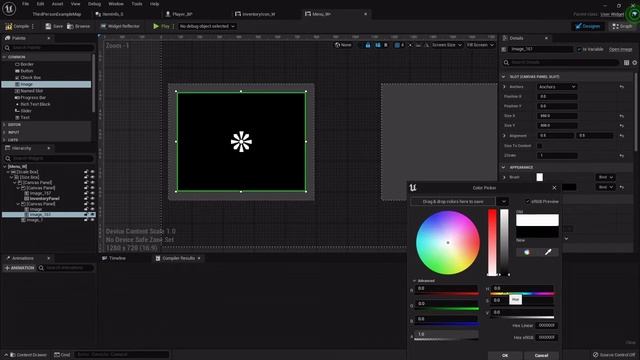The width and height of the screenshot is (640, 360).
Task: Switch to Player_BP tab
Action: pos(182,14)
